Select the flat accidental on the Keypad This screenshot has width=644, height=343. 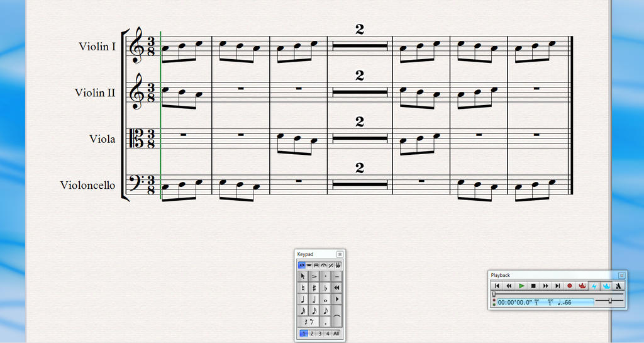(x=326, y=288)
